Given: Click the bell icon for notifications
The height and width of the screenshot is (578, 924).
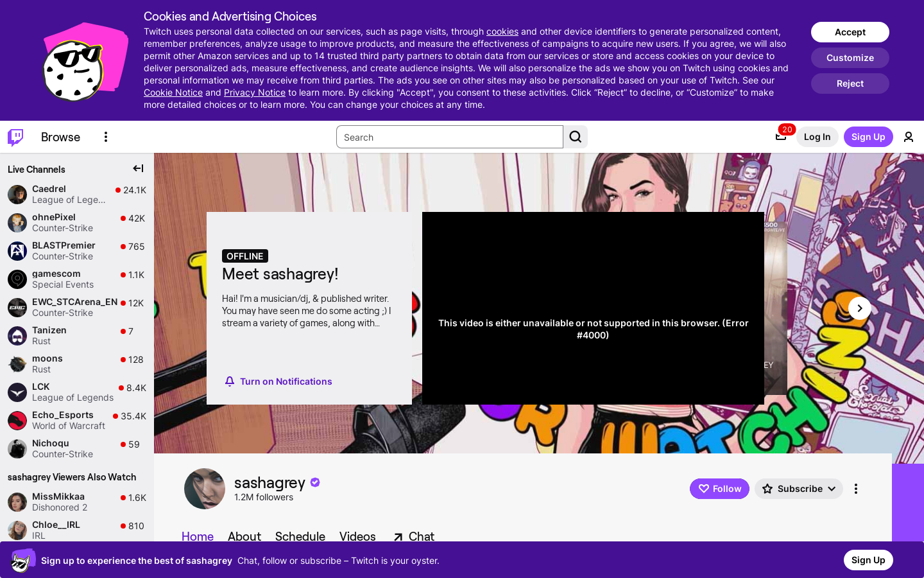Looking at the screenshot, I should pos(230,381).
